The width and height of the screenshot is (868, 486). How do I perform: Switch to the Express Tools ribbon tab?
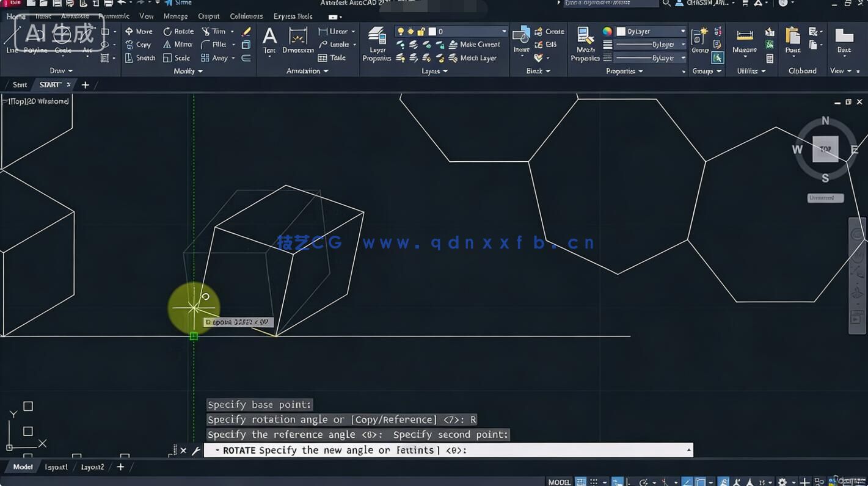point(293,16)
